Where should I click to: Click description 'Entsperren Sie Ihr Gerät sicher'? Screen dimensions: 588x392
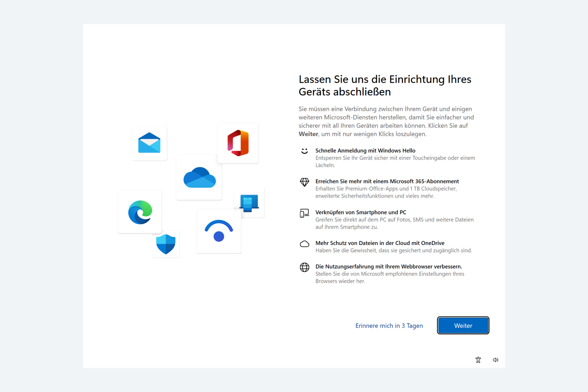[395, 162]
